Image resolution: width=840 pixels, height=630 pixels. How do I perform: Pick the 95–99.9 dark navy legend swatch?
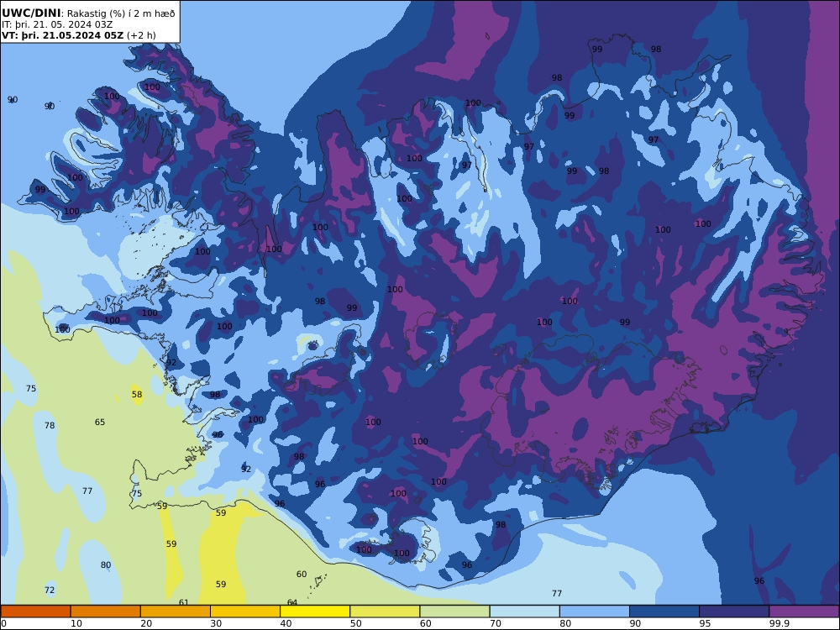point(734,612)
